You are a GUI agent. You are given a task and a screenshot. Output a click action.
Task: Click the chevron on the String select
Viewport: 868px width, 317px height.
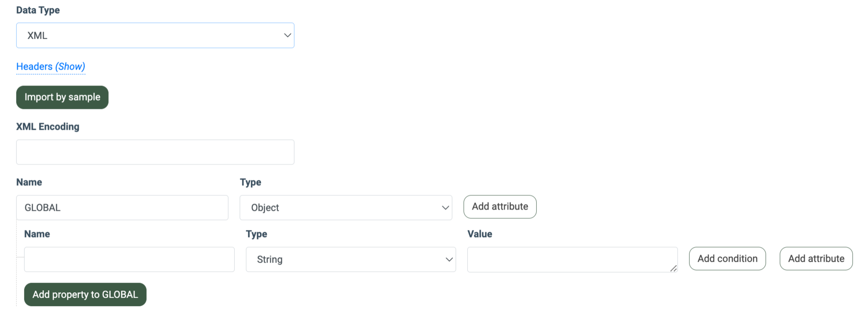[x=449, y=259]
